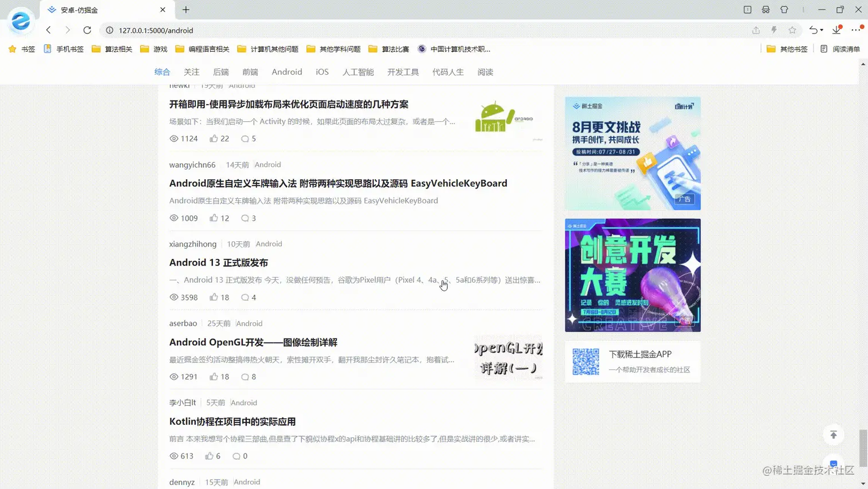The image size is (868, 489).
Task: Open the 算法相关 bookmark folder
Action: [112, 49]
